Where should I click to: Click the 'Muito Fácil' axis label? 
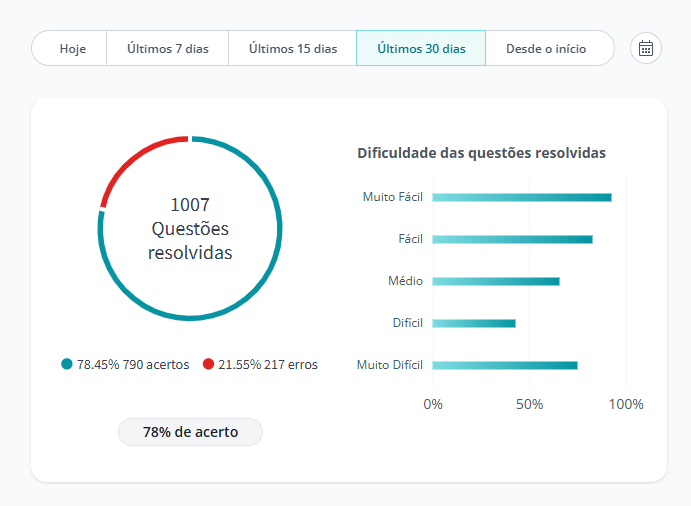point(393,197)
